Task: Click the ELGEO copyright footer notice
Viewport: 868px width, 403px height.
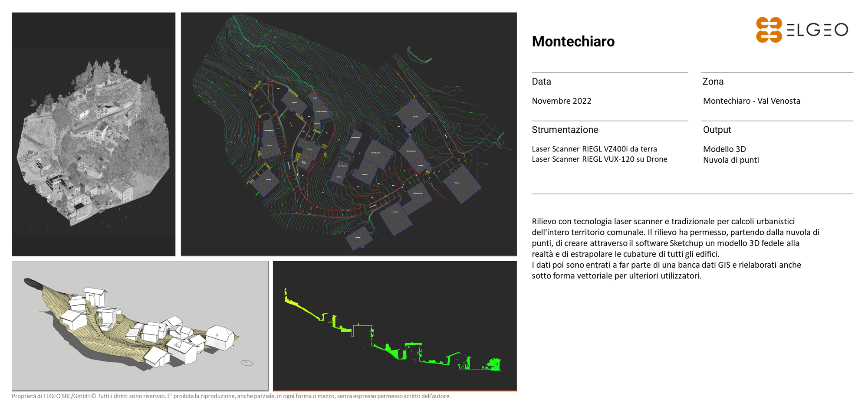Action: click(x=231, y=396)
